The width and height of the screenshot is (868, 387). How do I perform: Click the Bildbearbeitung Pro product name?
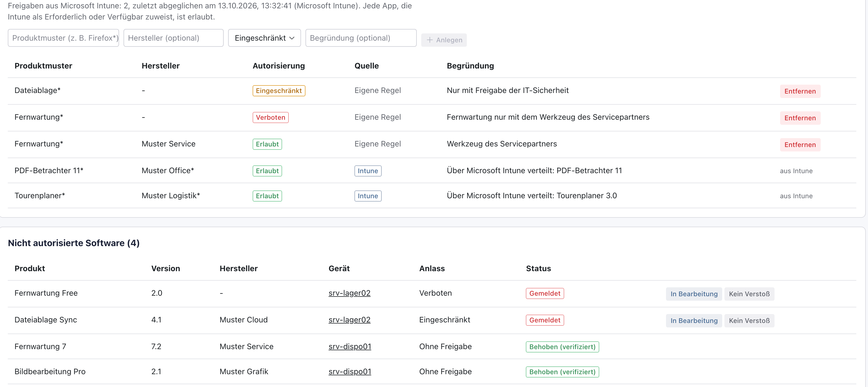[x=50, y=371]
